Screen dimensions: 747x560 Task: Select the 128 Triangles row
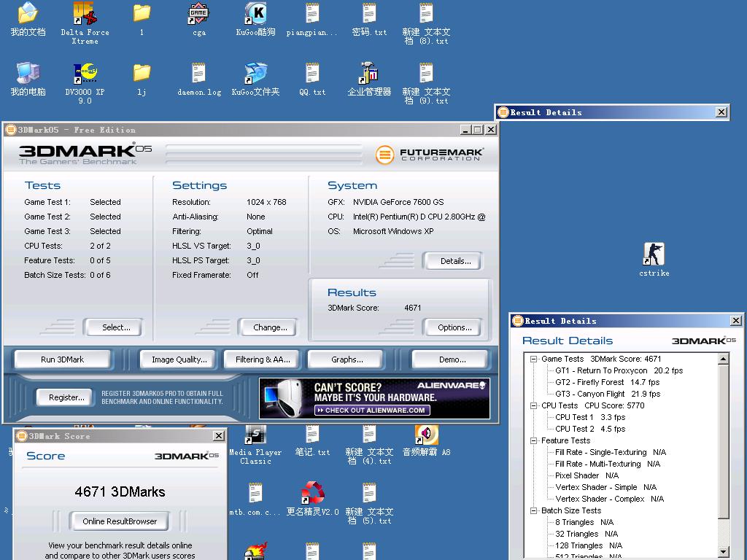589,545
